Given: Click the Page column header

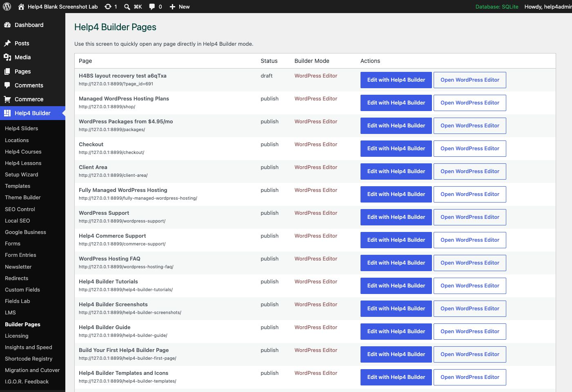Looking at the screenshot, I should tap(85, 61).
